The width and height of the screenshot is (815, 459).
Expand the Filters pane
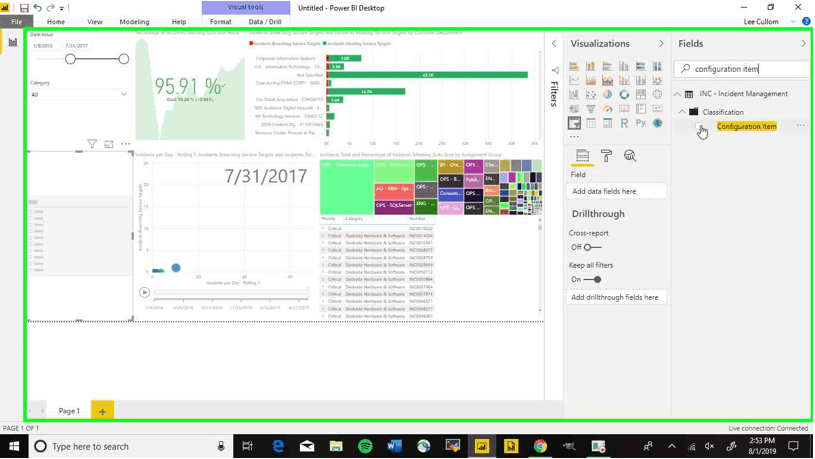554,44
